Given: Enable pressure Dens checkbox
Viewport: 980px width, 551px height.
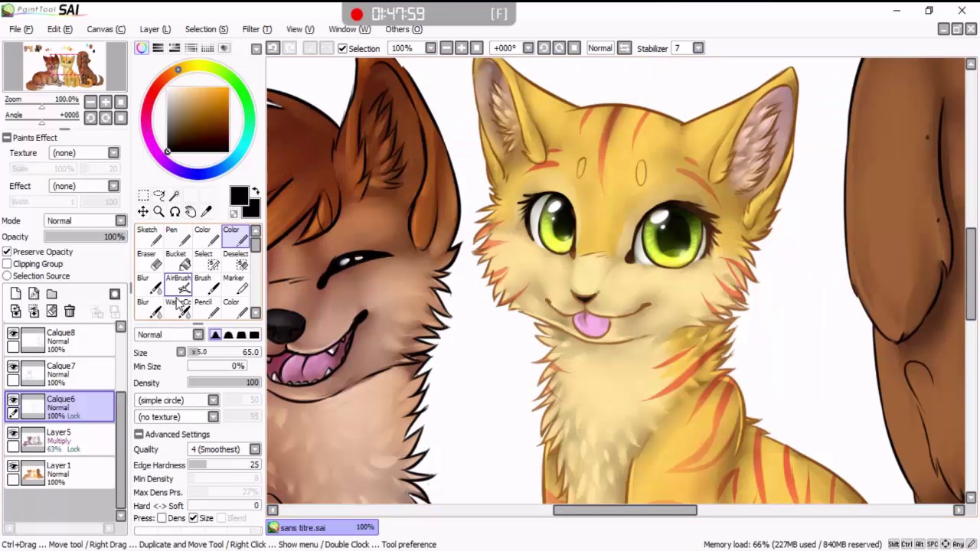Looking at the screenshot, I should click(x=162, y=518).
